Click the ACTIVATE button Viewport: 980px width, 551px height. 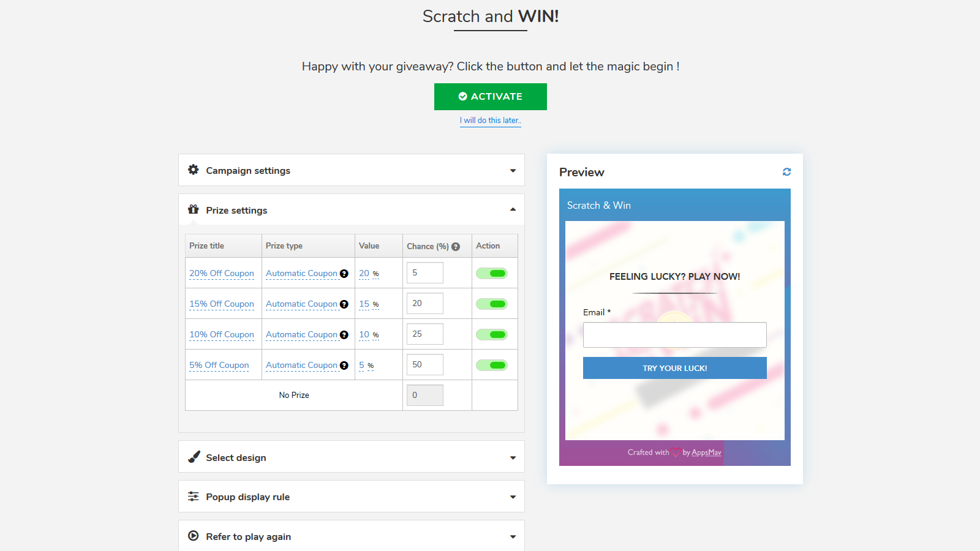pyautogui.click(x=490, y=96)
